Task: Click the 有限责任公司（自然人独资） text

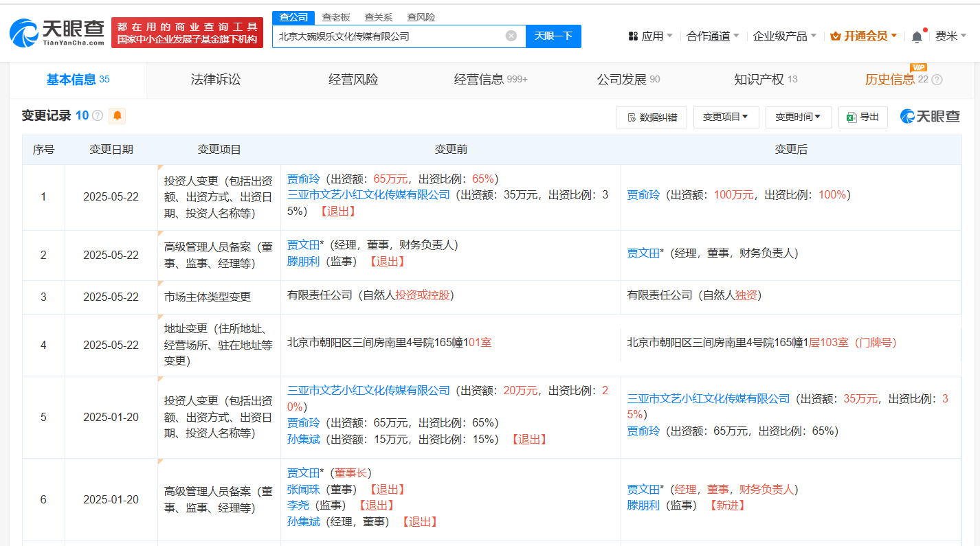Action: pos(694,295)
